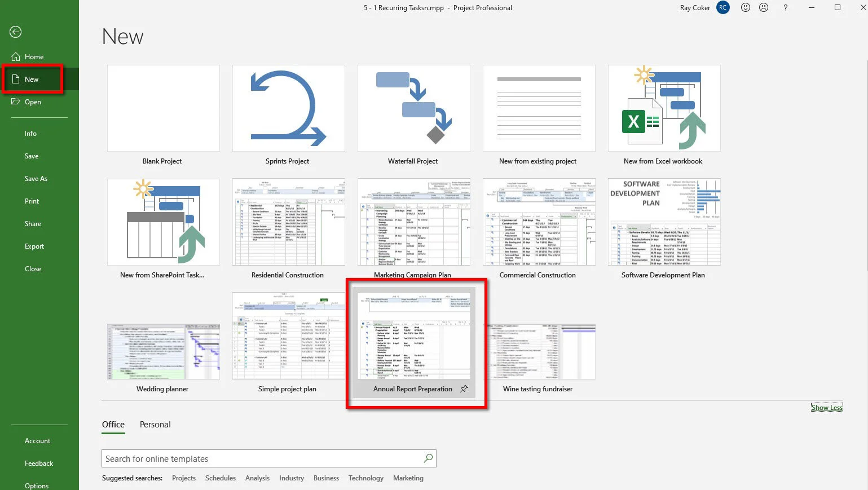Click the Home house icon
868x490 pixels.
pyautogui.click(x=16, y=56)
